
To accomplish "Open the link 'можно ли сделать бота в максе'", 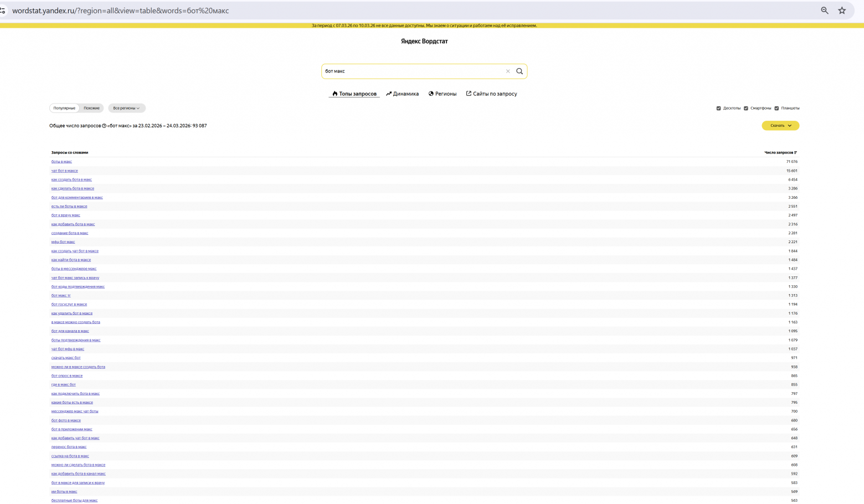I will (x=78, y=465).
